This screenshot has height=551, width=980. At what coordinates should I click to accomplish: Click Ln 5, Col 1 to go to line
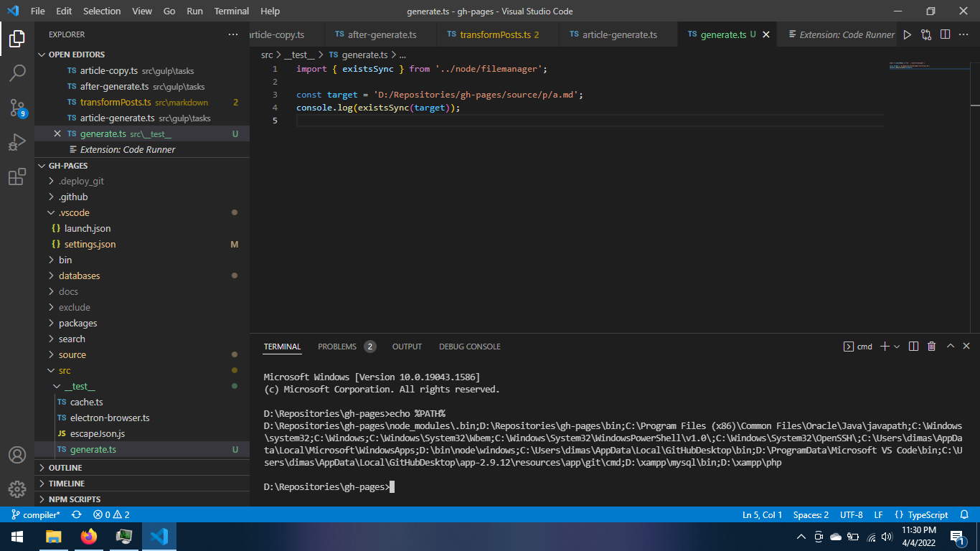(763, 514)
